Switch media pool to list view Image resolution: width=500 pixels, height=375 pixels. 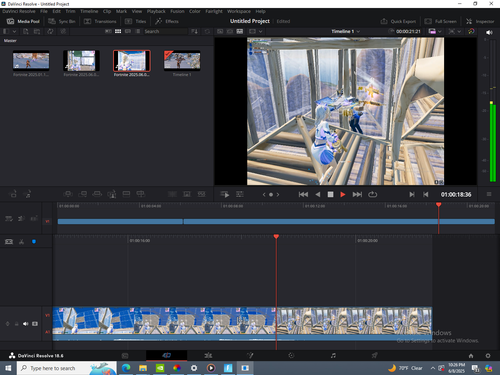[x=138, y=31]
